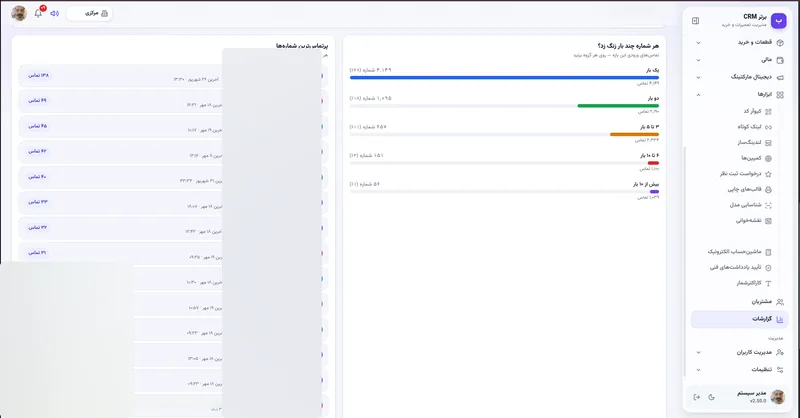Expand the دیجیتال مارکتینگ chevron

pos(698,78)
